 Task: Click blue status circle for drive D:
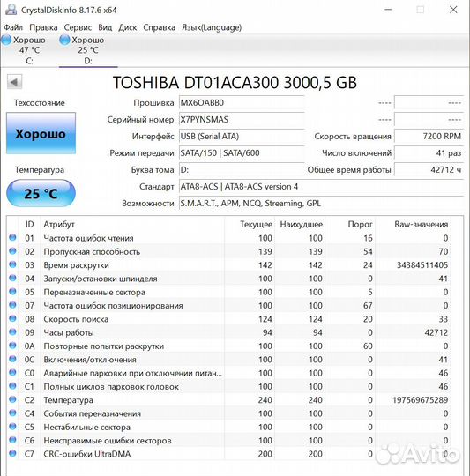click(64, 40)
